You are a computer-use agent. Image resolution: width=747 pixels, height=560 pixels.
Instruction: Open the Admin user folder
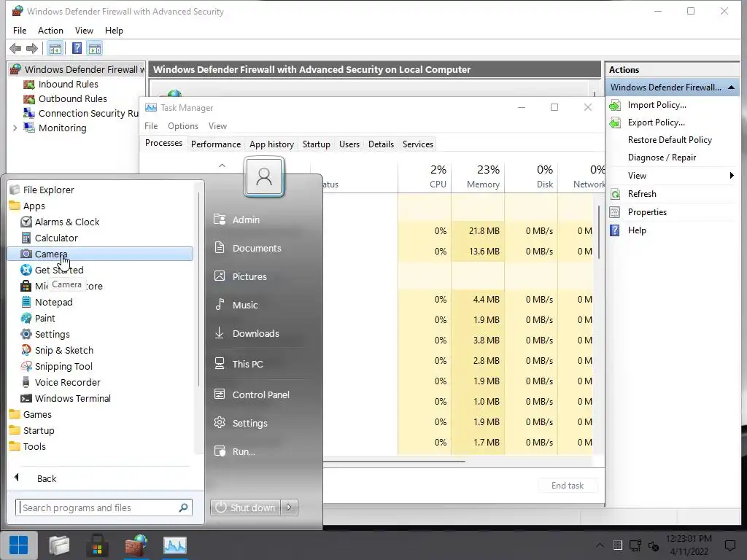point(246,220)
